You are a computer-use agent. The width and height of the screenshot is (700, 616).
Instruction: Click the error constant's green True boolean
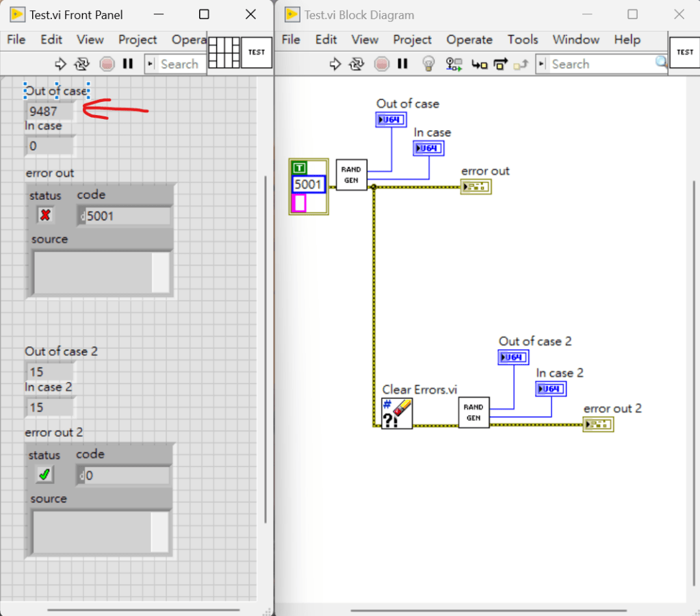(299, 168)
